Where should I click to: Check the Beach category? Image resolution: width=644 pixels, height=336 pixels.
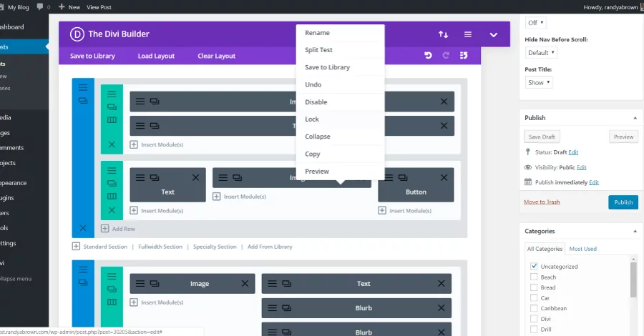coord(534,277)
